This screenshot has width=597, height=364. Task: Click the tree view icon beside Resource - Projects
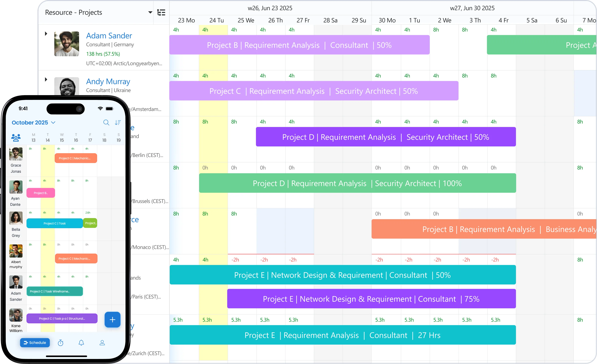click(x=161, y=12)
